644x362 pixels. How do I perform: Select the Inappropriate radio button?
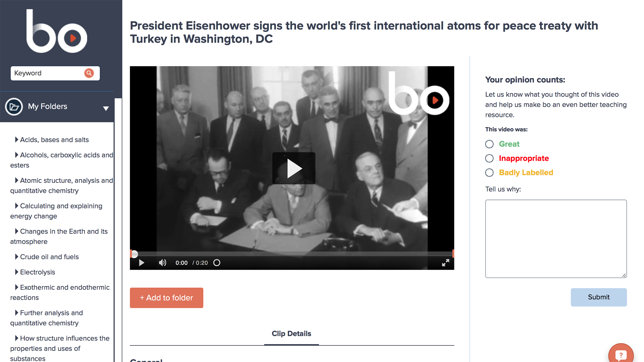tap(489, 158)
